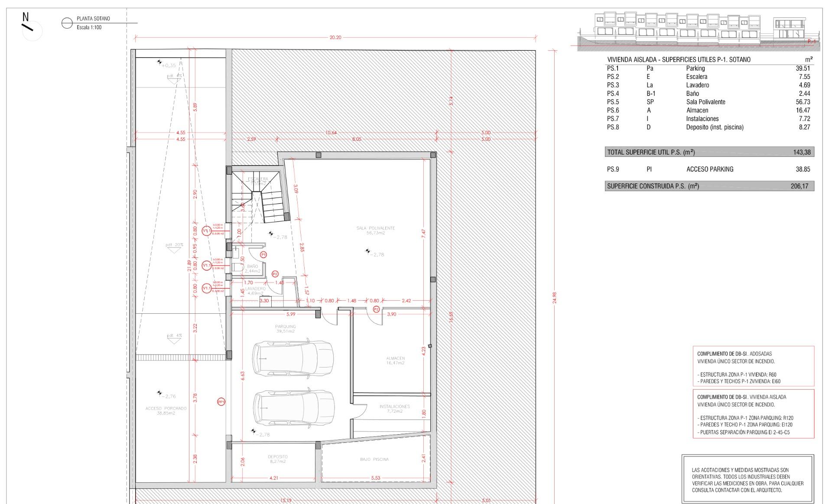This screenshot has height=504, width=832.
Task: Click the LAS ACOTACIONES disclaimer note box
Action: (747, 479)
